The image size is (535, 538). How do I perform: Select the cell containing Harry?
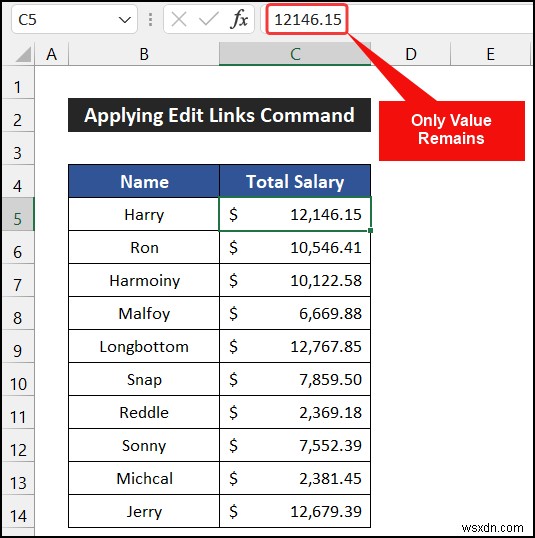coord(144,214)
